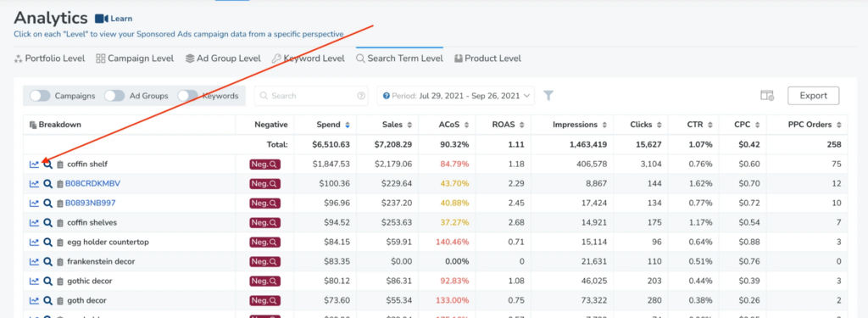Open the trend chart icon for coffin shelf

(34, 164)
